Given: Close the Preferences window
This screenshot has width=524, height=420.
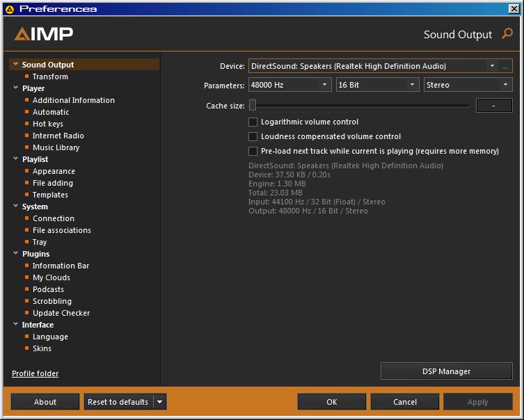Looking at the screenshot, I should tap(514, 8).
